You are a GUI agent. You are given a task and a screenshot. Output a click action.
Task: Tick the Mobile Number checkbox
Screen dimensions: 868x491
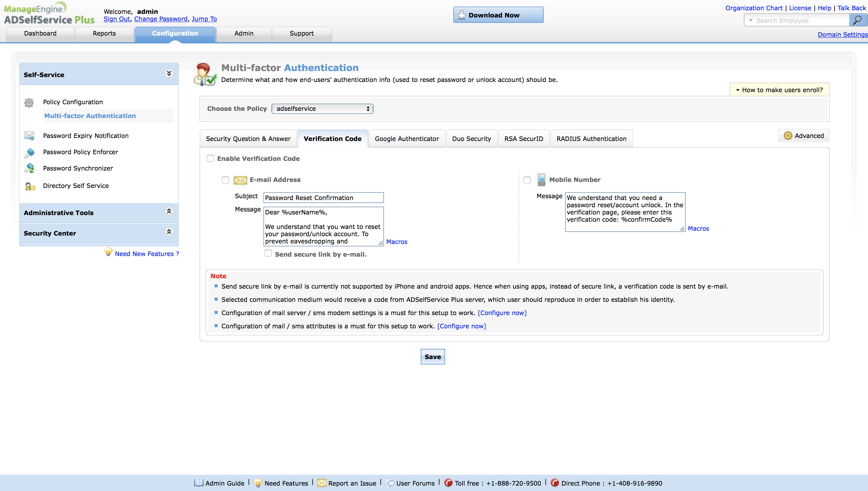[x=527, y=180]
